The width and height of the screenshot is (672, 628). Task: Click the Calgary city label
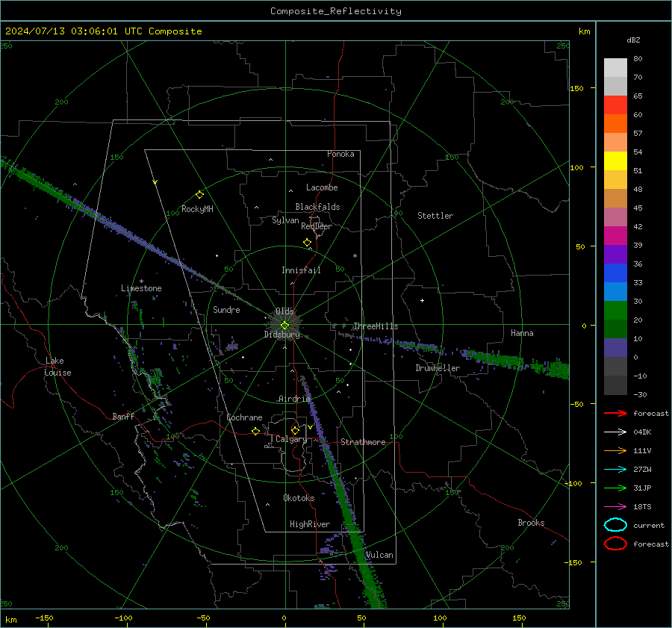pyautogui.click(x=291, y=439)
